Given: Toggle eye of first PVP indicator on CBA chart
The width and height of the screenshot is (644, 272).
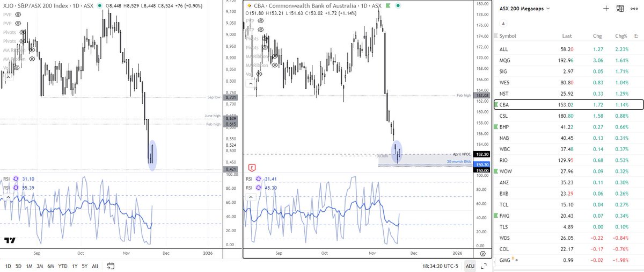Looking at the screenshot, I should coord(260,20).
